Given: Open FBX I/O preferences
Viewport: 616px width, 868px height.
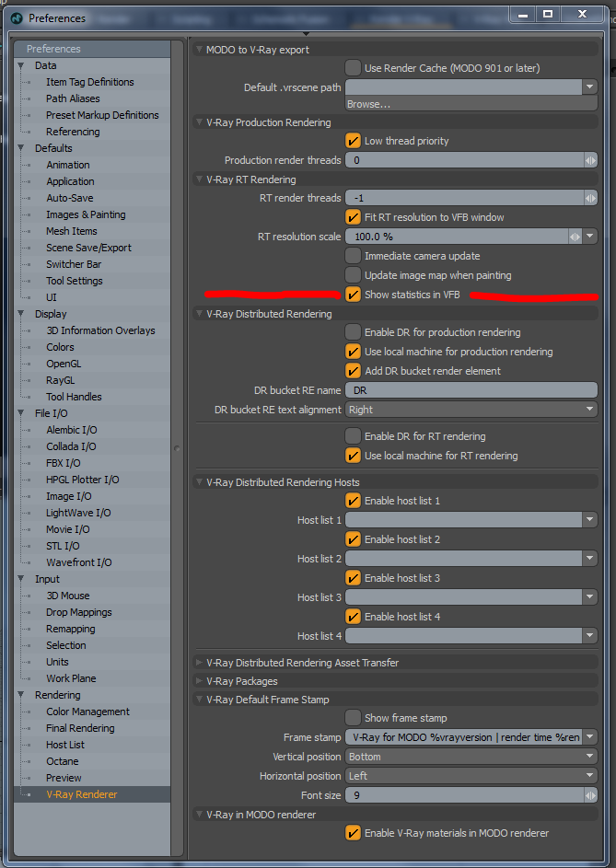Looking at the screenshot, I should click(x=64, y=463).
